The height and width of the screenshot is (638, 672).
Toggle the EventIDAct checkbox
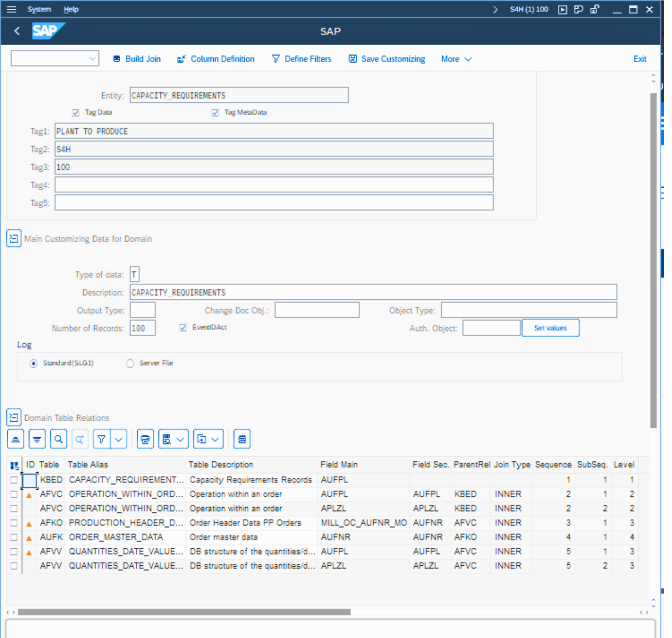click(183, 328)
